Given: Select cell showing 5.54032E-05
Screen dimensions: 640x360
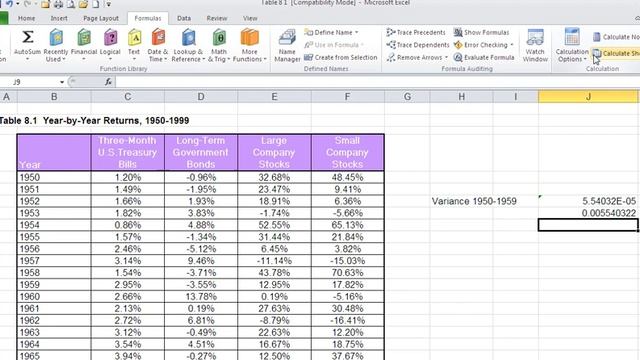Looking at the screenshot, I should [x=588, y=201].
